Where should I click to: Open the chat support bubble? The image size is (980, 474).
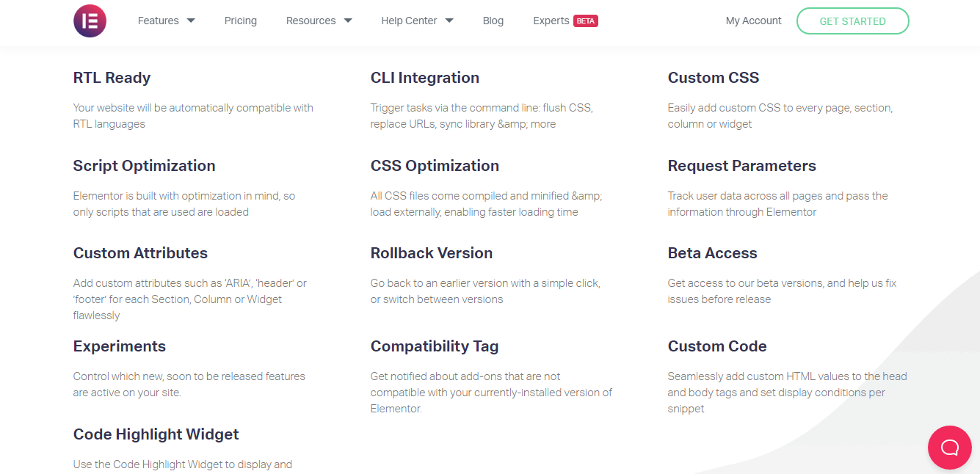pyautogui.click(x=949, y=447)
